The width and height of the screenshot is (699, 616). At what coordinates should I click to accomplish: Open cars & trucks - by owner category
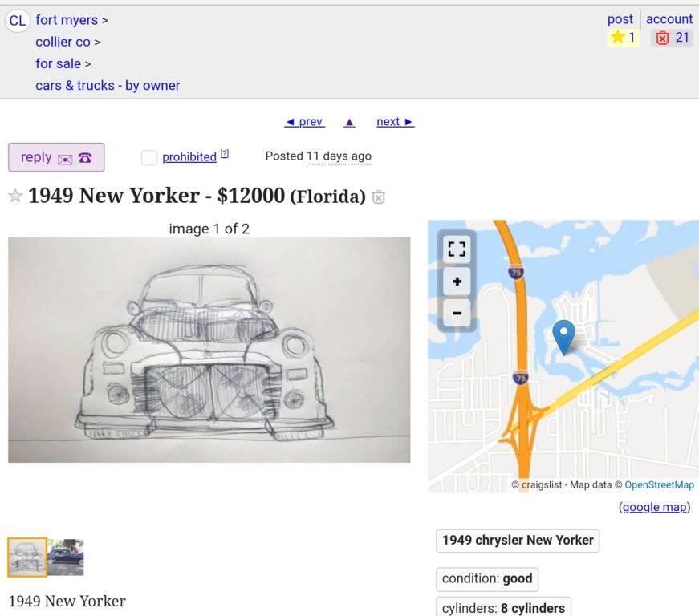coord(108,85)
